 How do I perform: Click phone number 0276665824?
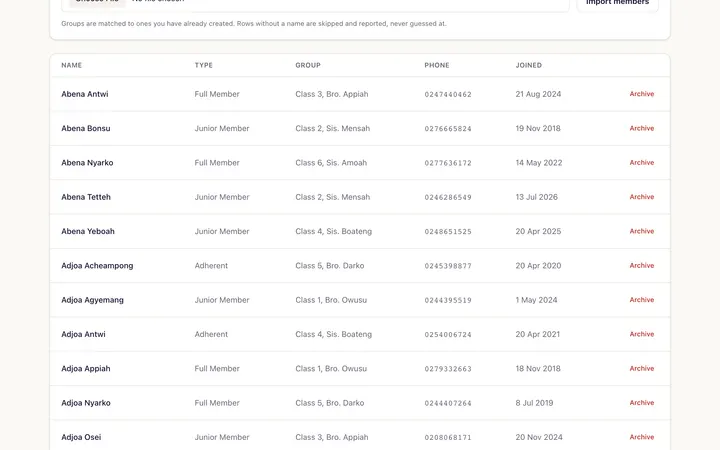click(448, 129)
